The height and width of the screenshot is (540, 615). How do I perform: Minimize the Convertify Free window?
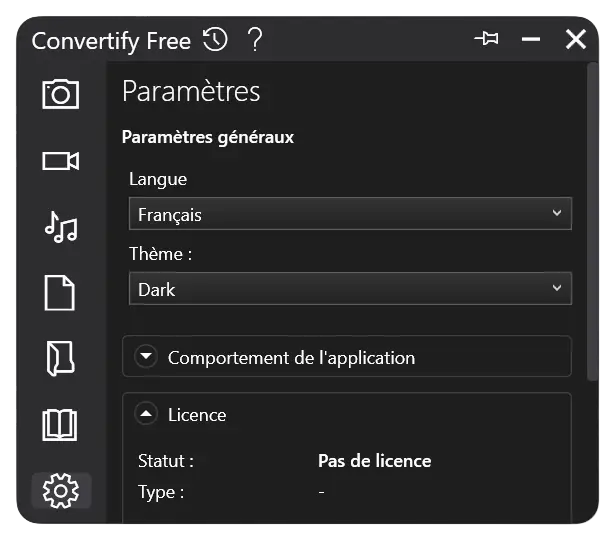(x=531, y=39)
